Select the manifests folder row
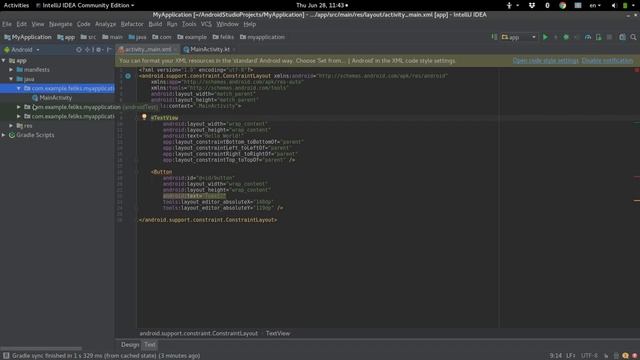 point(57,70)
